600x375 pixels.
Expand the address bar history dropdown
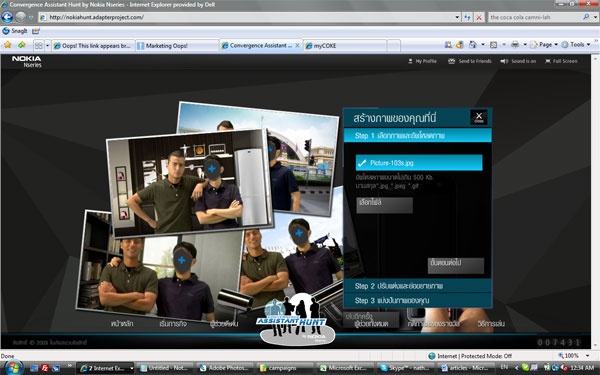[457, 17]
